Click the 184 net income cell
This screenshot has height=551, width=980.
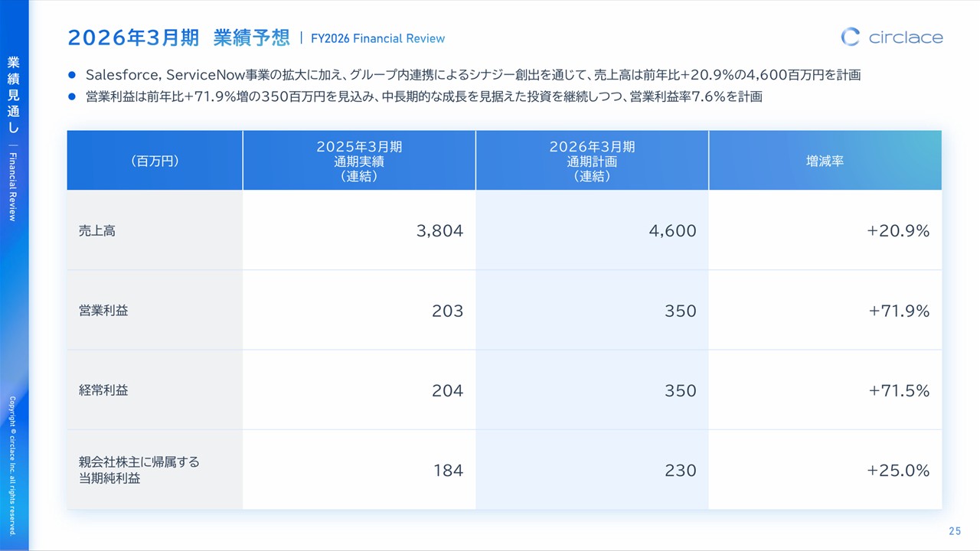pyautogui.click(x=448, y=471)
